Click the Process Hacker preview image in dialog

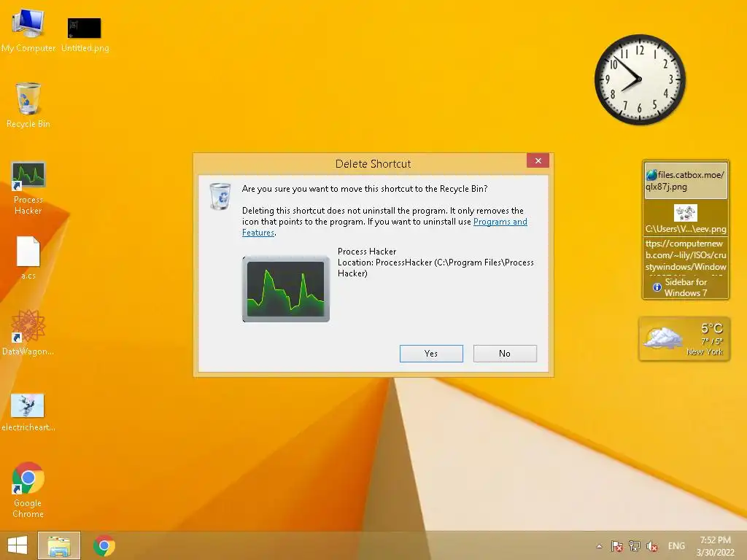[286, 289]
